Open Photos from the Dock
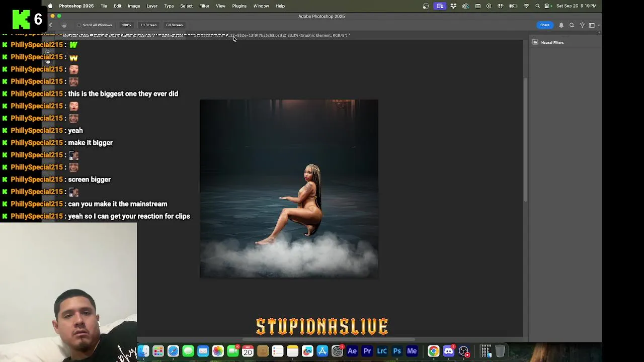Viewport: 644px width, 362px height. coord(218,351)
